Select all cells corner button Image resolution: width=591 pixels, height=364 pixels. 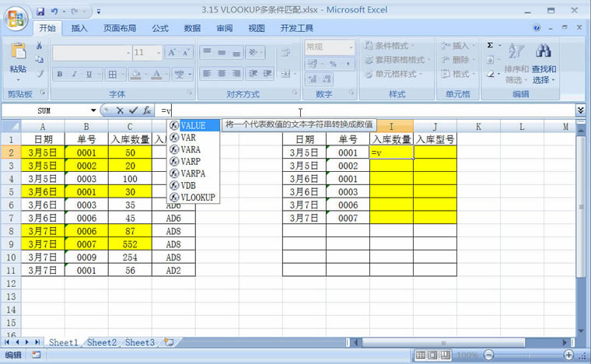point(11,126)
